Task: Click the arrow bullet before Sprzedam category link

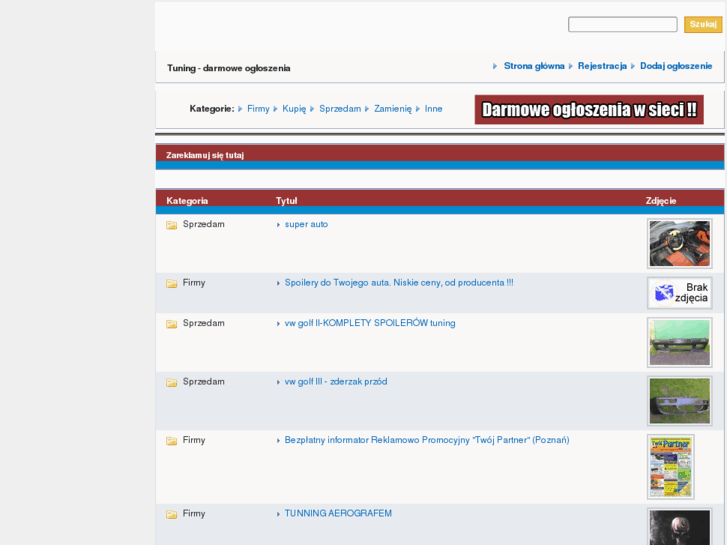Action: click(312, 109)
